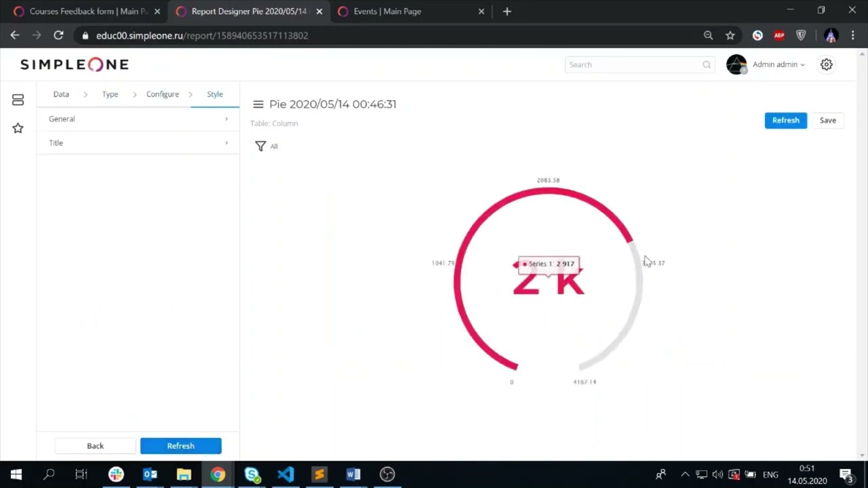The image size is (868, 488).
Task: Open Windows Start menu
Action: pyautogui.click(x=16, y=474)
